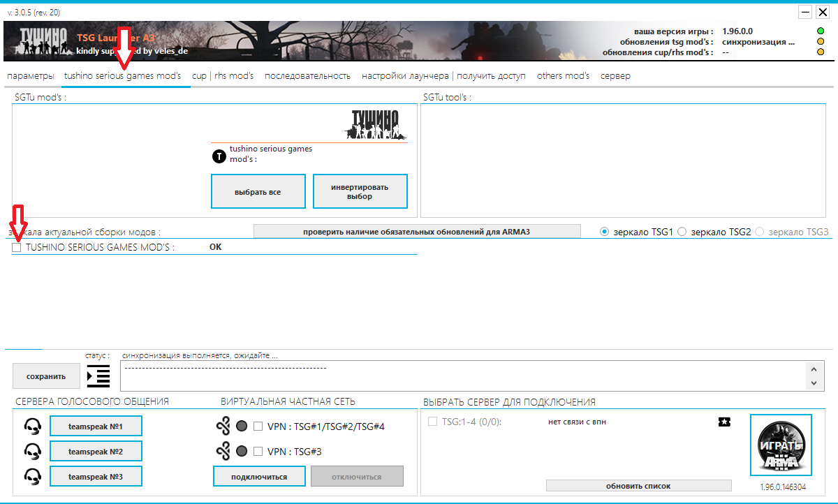Click the version text 1.96.0.146304
Screen dimensions: 838x504
pos(783,487)
